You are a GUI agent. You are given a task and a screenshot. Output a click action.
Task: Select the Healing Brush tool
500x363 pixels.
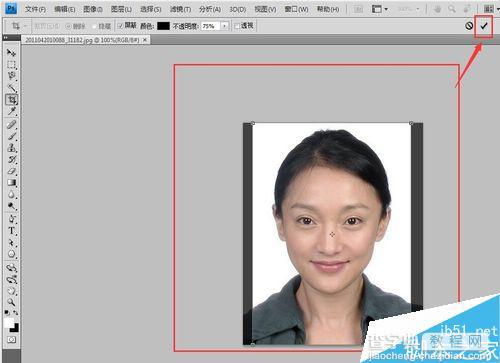pos(11,125)
